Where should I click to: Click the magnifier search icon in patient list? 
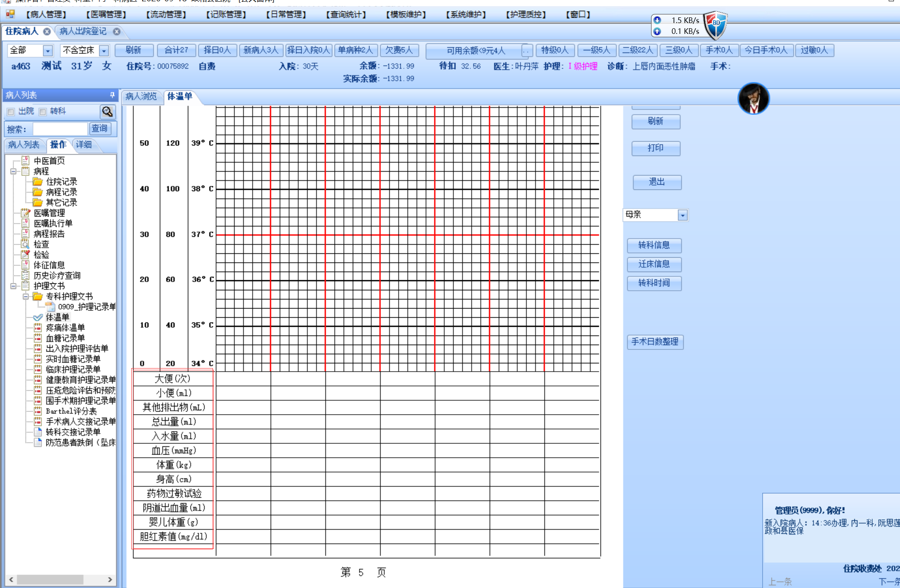107,112
